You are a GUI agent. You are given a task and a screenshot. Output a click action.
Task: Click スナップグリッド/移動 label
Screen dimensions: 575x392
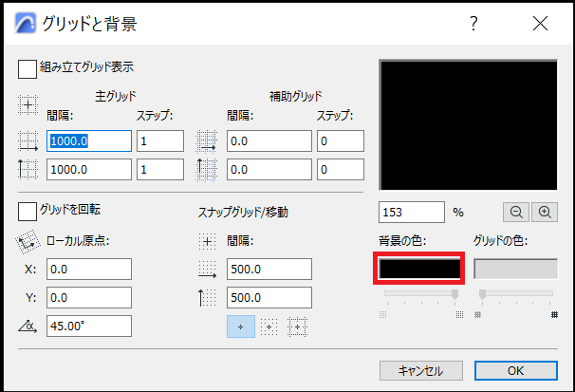click(x=243, y=213)
